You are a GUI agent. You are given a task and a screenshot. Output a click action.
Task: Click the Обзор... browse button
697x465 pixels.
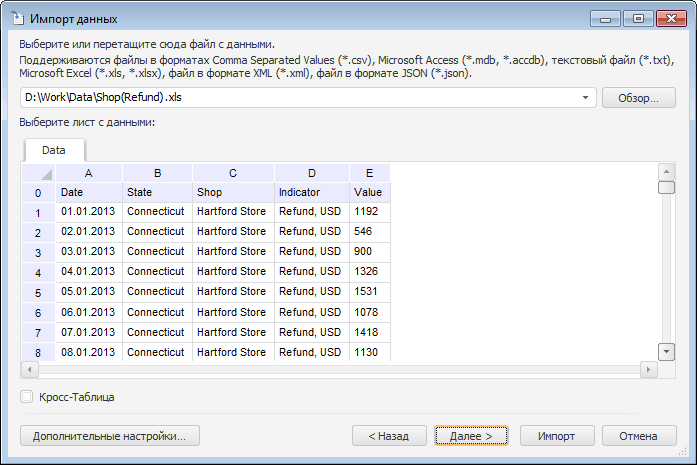pyautogui.click(x=639, y=98)
